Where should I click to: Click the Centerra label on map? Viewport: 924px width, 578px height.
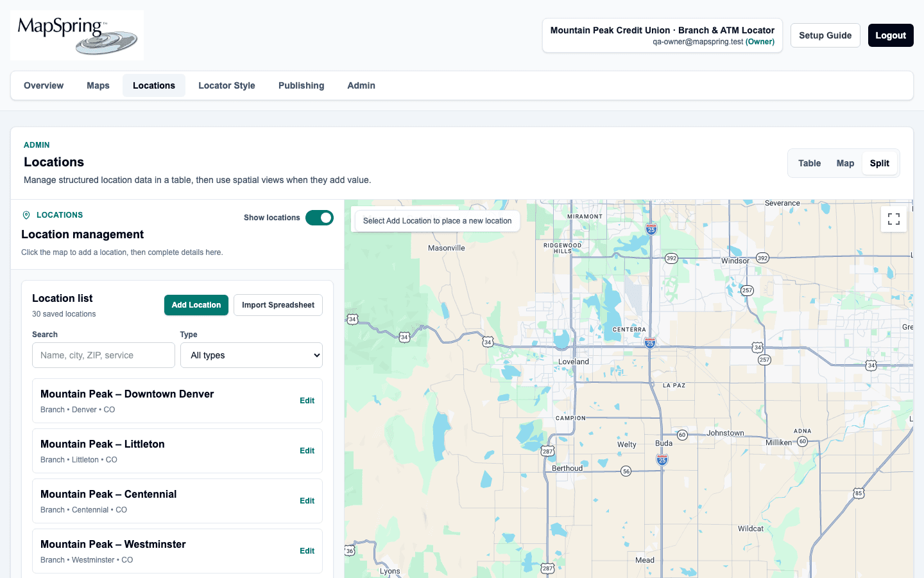point(629,329)
